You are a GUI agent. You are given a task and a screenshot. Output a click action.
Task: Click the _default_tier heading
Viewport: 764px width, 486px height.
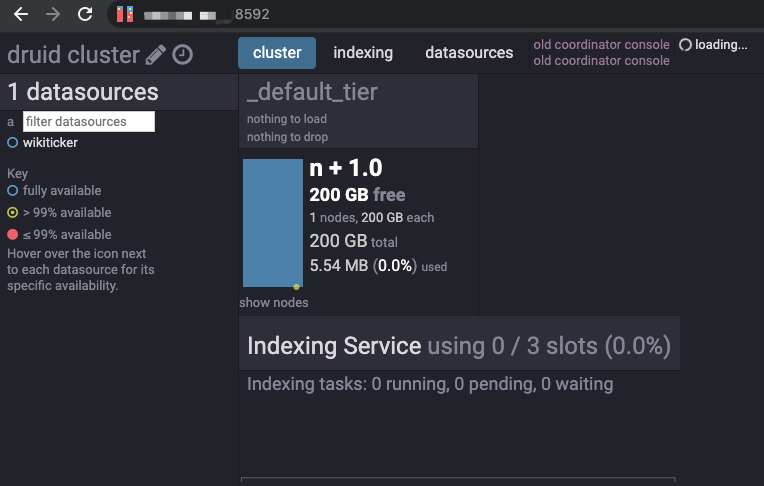pyautogui.click(x=312, y=92)
